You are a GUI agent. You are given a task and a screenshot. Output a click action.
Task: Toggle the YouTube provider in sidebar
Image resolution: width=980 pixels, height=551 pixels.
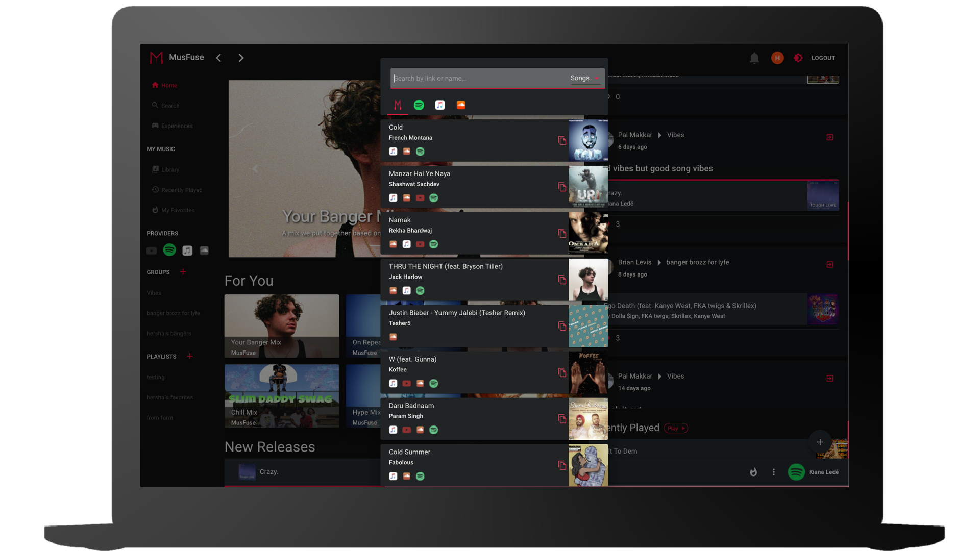(152, 251)
